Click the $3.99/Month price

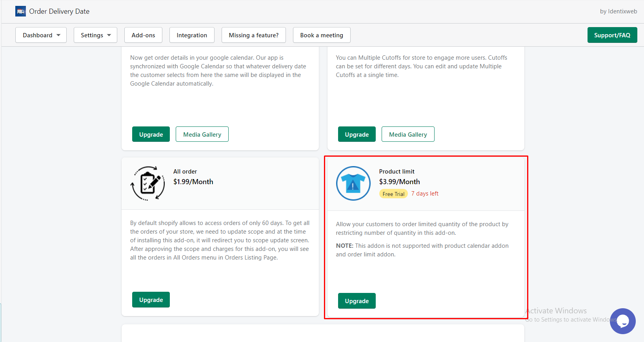[x=399, y=182]
